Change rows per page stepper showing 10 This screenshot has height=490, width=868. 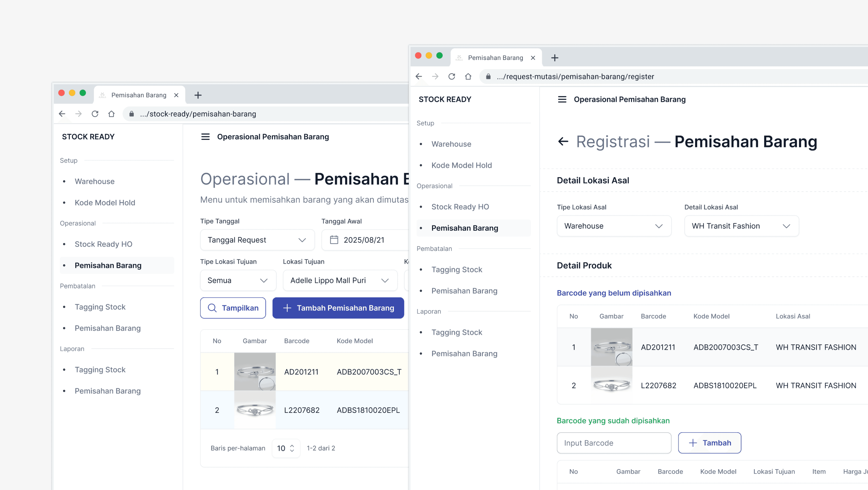coord(286,448)
